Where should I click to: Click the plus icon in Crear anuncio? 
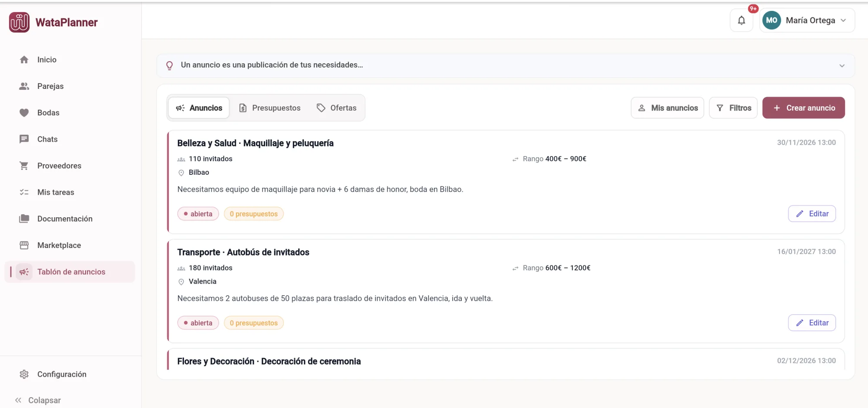click(777, 108)
